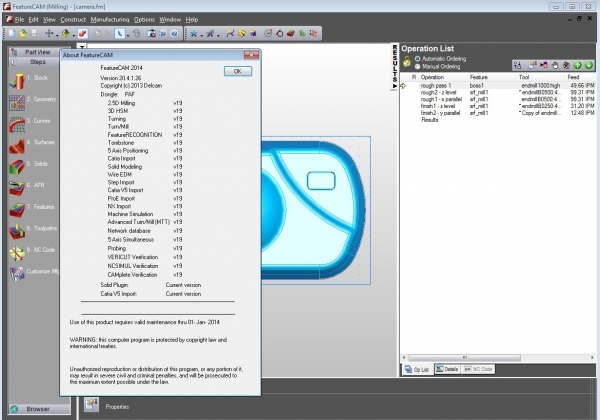Click the crosshair pan tool icon
The width and height of the screenshot is (600, 420).
(x=49, y=34)
